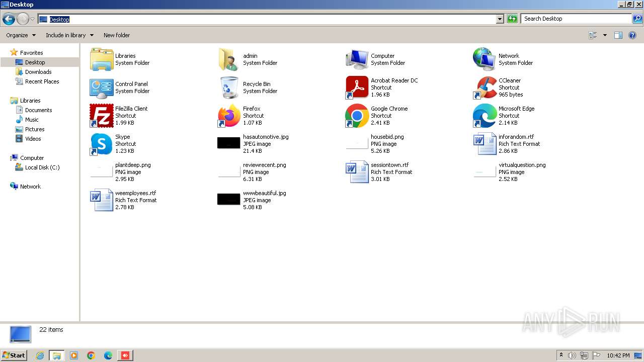
Task: Launch Chrome from the taskbar
Action: click(x=91, y=355)
